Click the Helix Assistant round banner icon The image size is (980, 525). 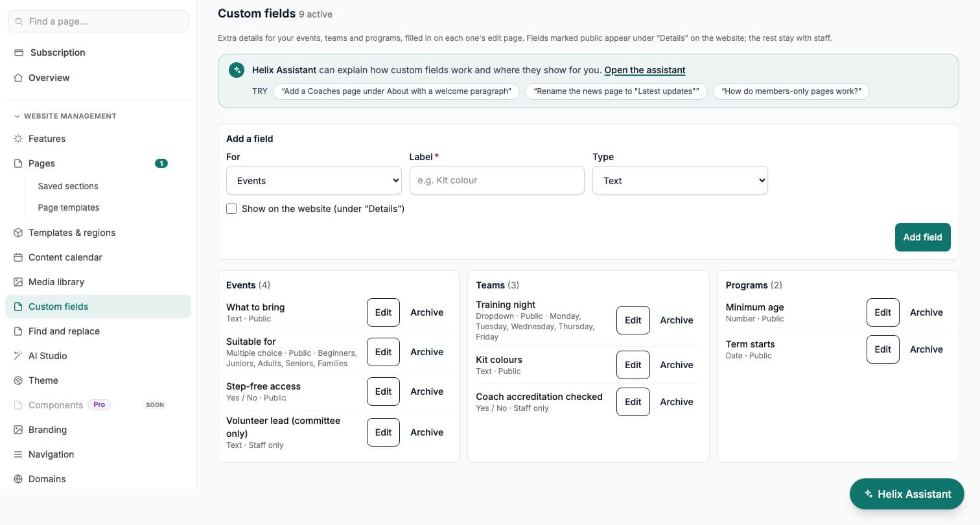[237, 70]
